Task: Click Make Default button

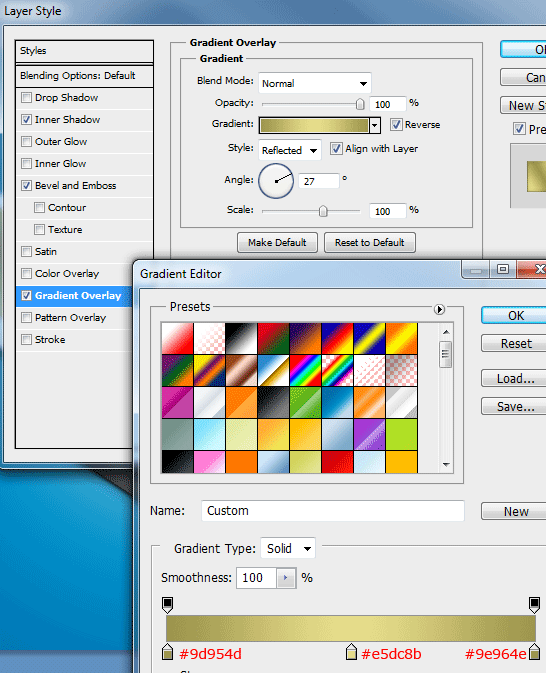Action: pos(277,243)
